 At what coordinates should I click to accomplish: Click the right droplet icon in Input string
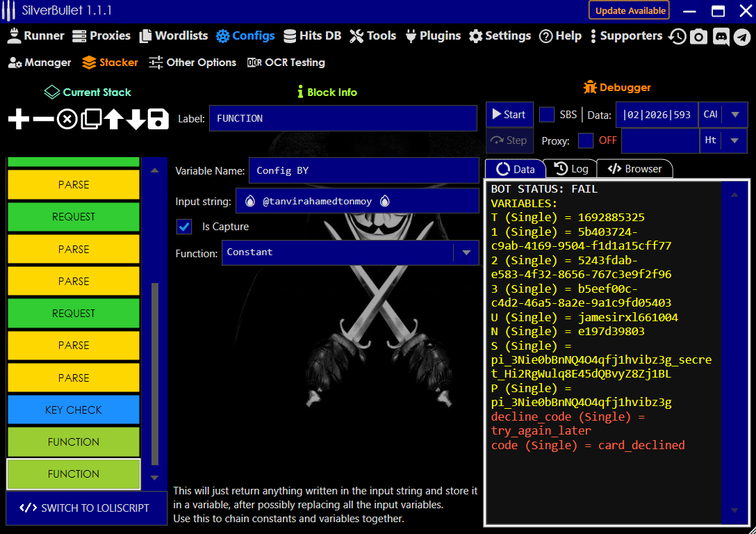coord(384,201)
